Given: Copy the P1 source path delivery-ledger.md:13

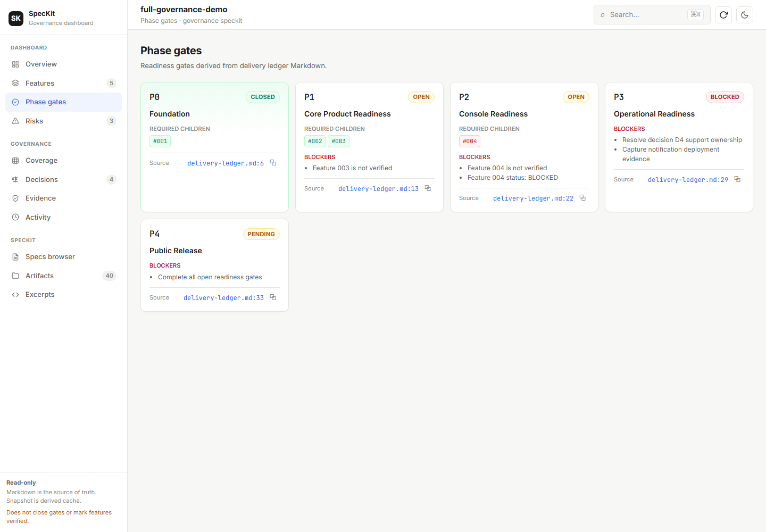Looking at the screenshot, I should pyautogui.click(x=428, y=188).
